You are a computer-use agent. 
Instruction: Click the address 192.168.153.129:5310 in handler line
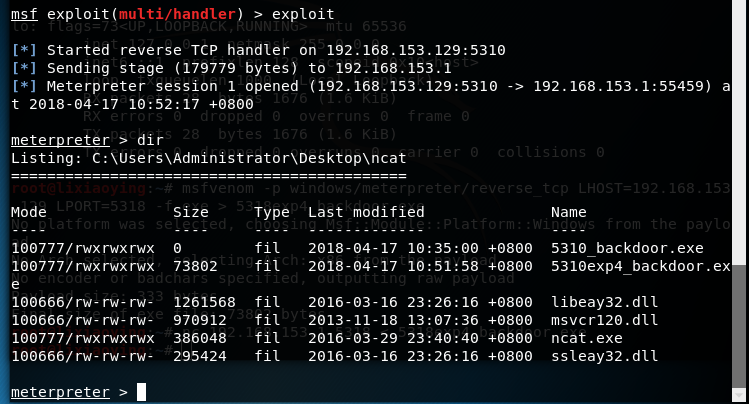pos(416,50)
